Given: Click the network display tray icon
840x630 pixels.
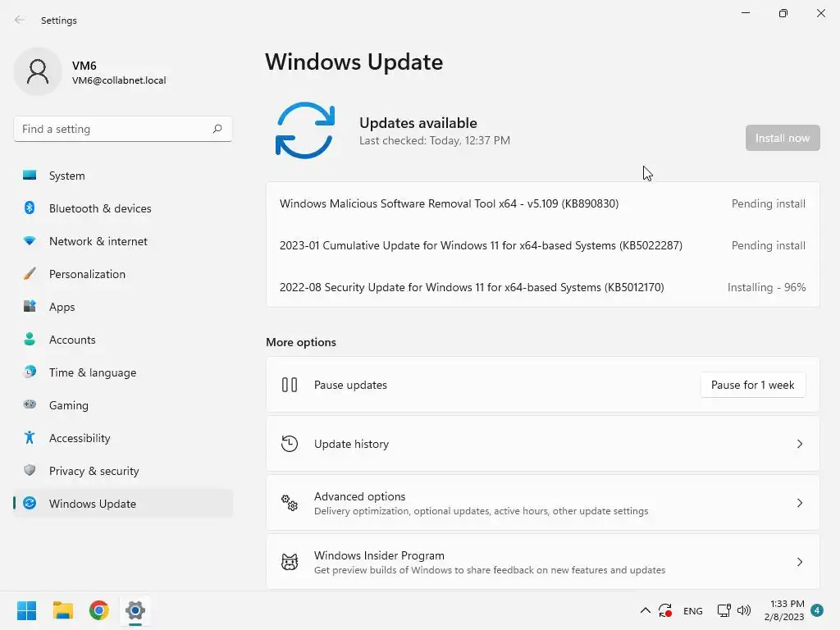Looking at the screenshot, I should (x=724, y=610).
